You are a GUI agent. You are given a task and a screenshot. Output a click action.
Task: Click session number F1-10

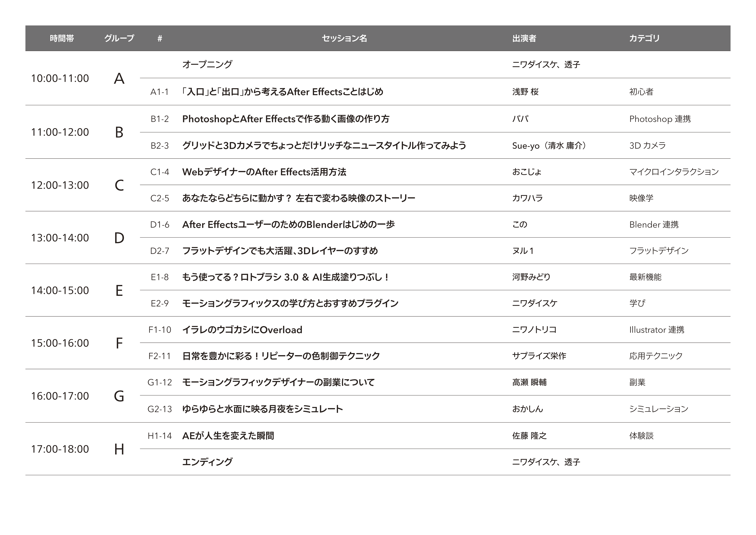tap(160, 330)
